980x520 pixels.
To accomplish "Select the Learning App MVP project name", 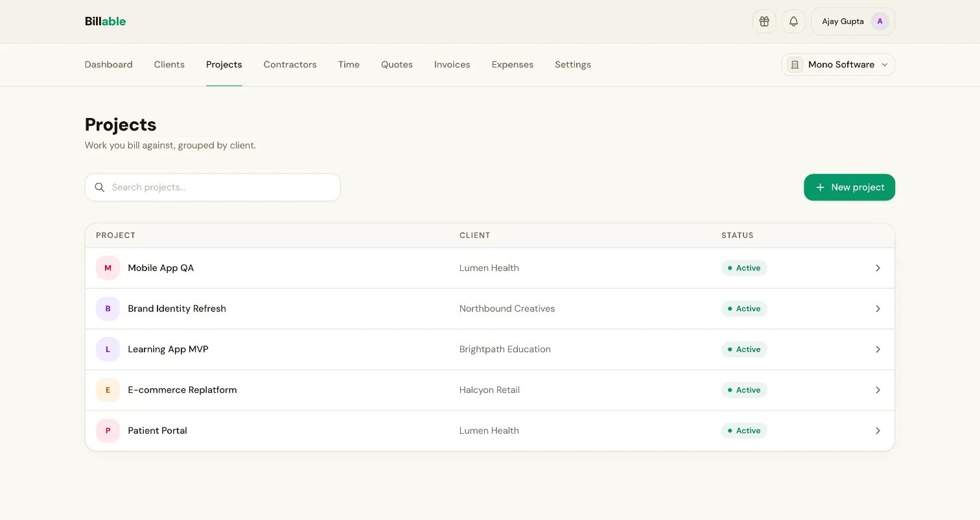I will point(169,349).
